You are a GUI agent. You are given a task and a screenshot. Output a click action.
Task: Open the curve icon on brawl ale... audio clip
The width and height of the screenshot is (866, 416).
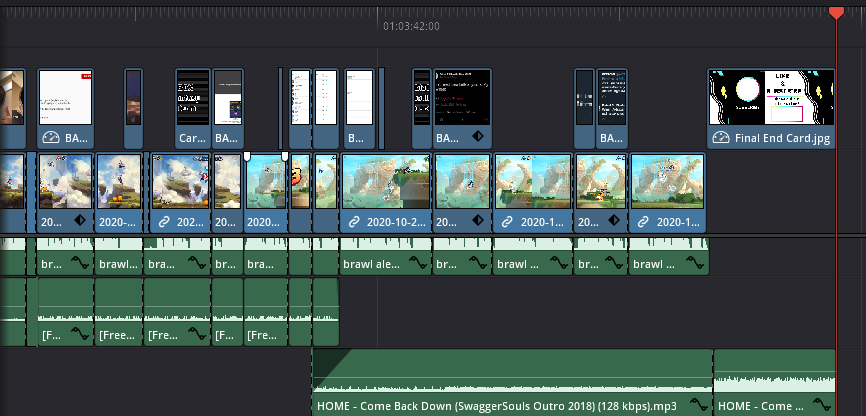[x=418, y=264]
